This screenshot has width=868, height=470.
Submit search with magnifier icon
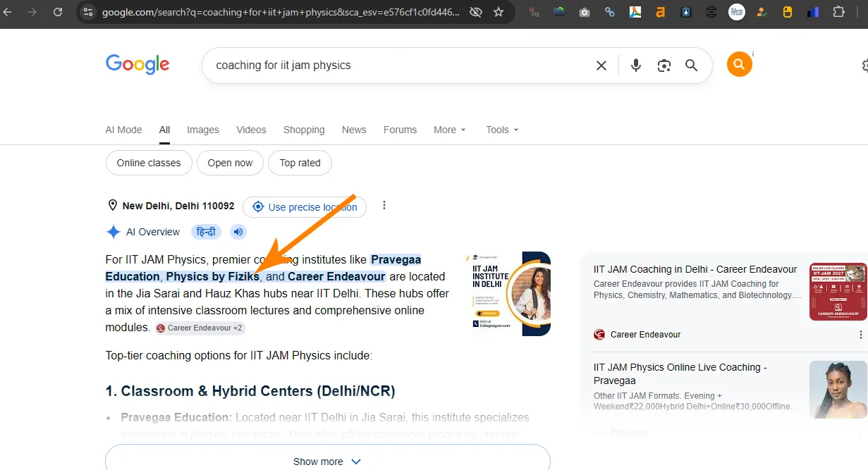pyautogui.click(x=692, y=66)
